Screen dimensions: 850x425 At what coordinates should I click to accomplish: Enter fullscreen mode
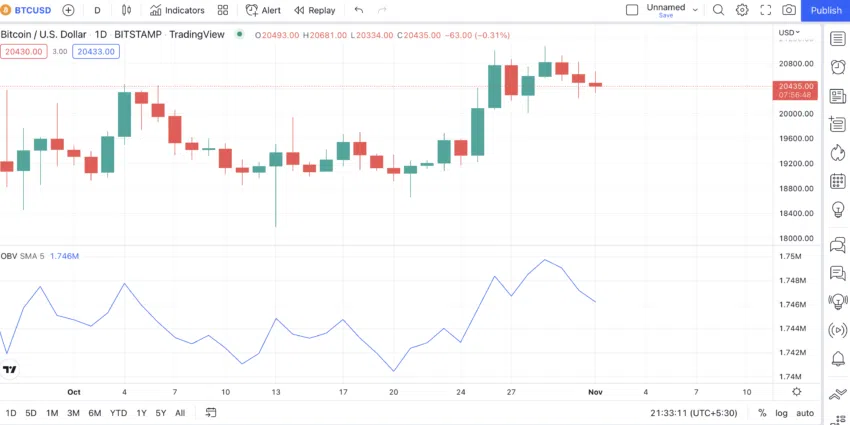(x=765, y=10)
